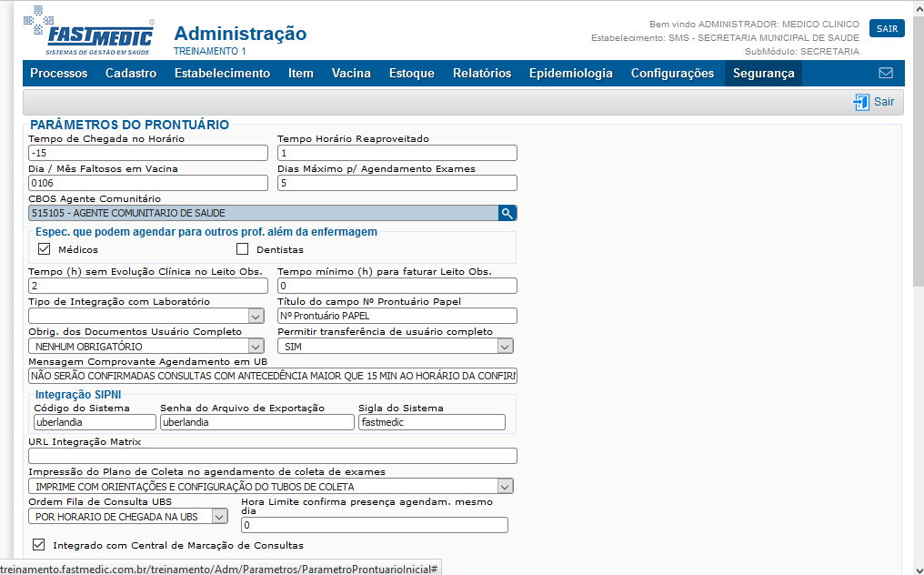Click the PARÂMETROS DO PRONTUÁRIO heading

(x=130, y=125)
